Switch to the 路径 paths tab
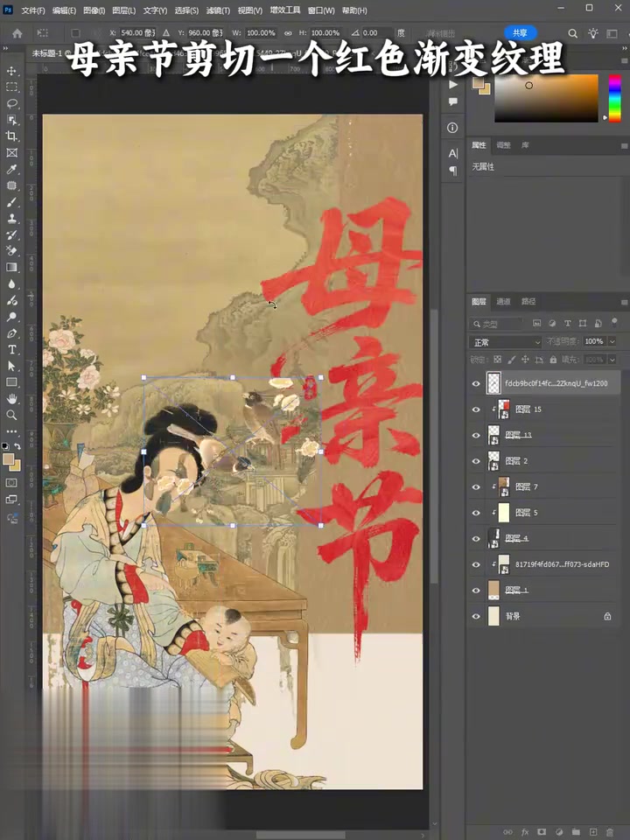This screenshot has height=840, width=630. [528, 302]
